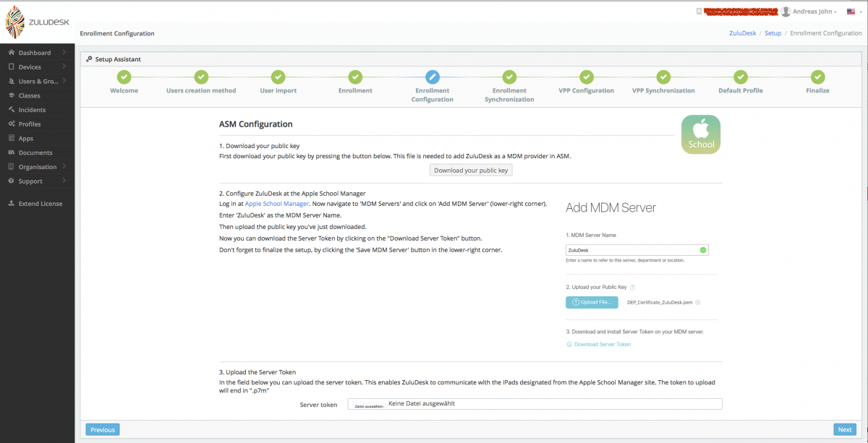Click the Welcome step checkmark circle
Viewport: 868px width, 443px height.
124,77
